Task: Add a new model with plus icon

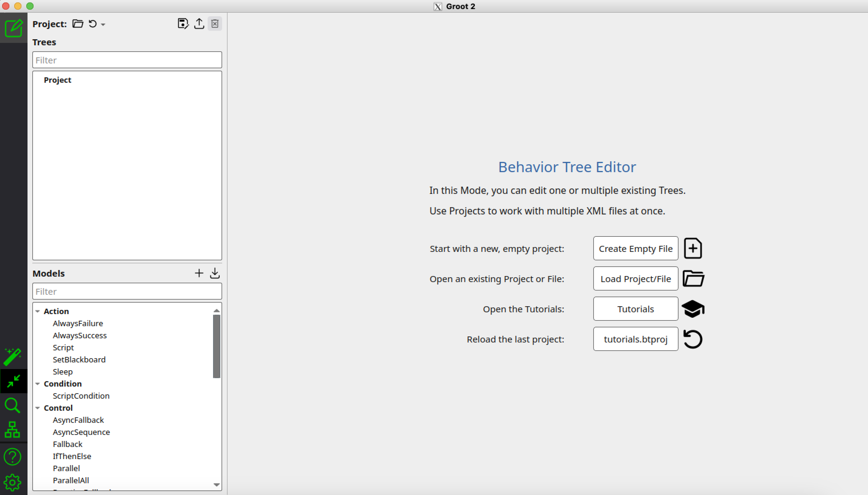Action: 199,273
